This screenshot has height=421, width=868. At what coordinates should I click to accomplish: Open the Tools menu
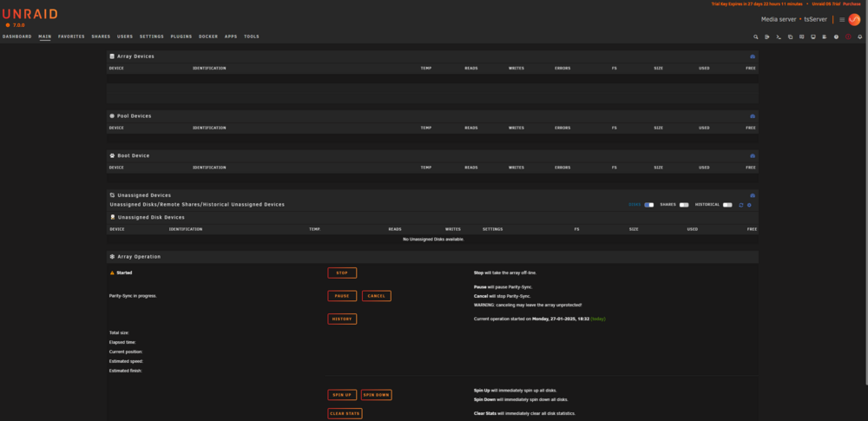click(x=252, y=36)
